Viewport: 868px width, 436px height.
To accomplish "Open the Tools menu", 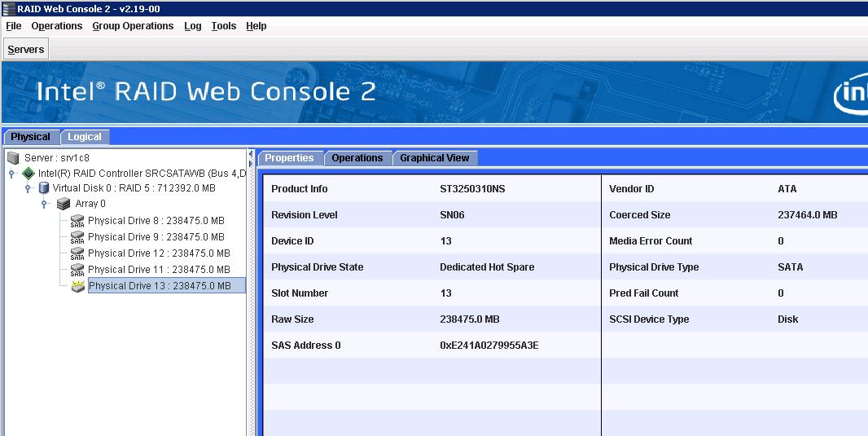I will click(x=223, y=26).
